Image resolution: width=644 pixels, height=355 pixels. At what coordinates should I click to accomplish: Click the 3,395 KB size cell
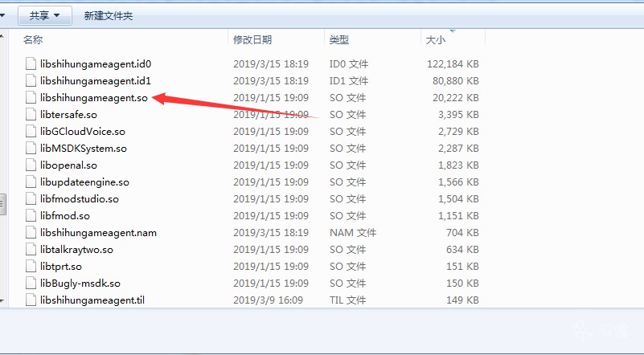coord(458,115)
